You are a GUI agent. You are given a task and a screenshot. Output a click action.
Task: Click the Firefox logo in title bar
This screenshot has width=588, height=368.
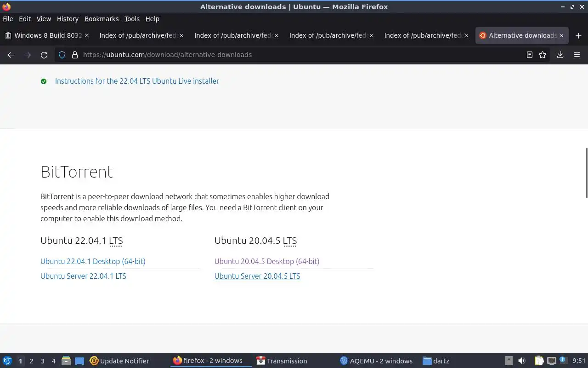pos(6,7)
